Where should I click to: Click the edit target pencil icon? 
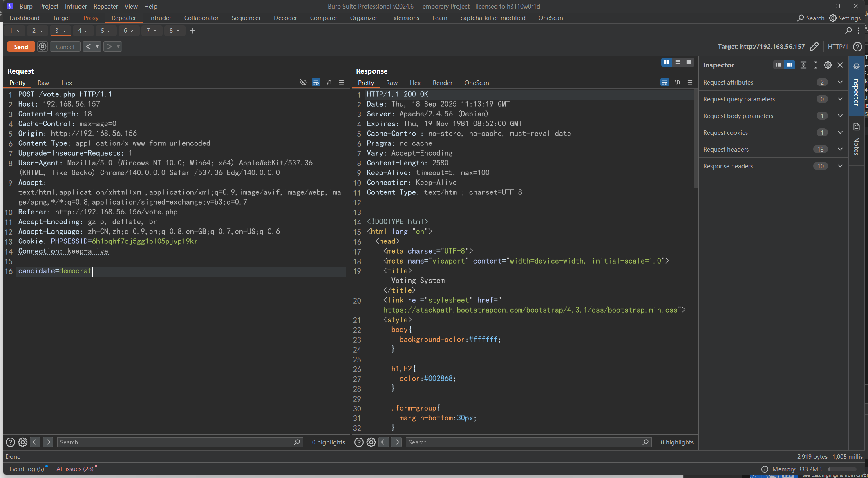pyautogui.click(x=814, y=47)
